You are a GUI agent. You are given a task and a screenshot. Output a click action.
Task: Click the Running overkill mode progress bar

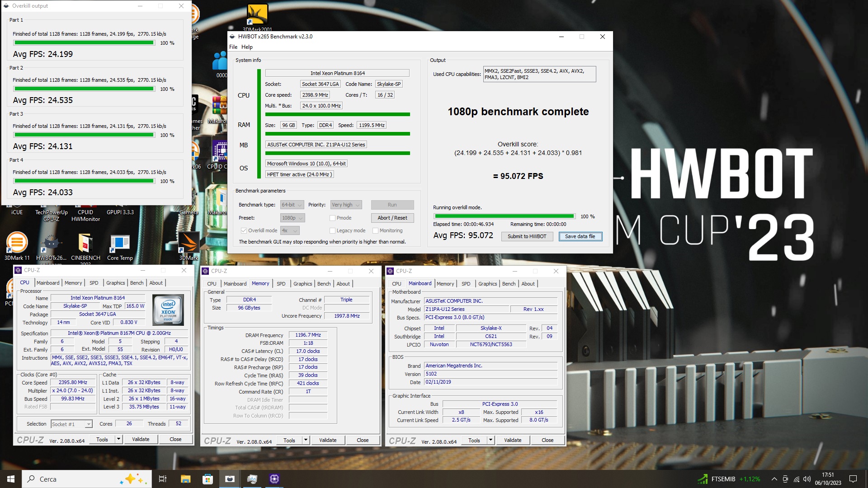coord(505,216)
